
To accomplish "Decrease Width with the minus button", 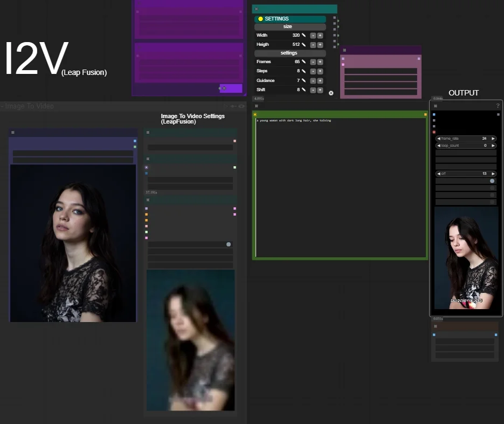I will pos(313,36).
